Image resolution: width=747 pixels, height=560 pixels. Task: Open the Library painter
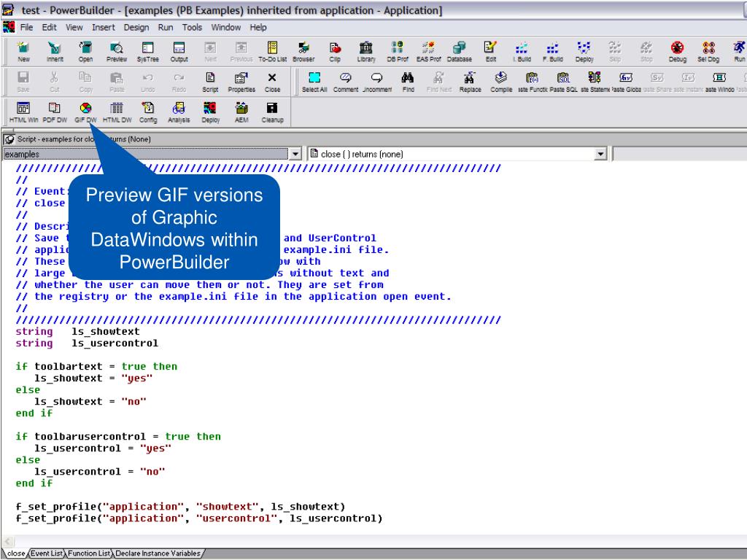(366, 52)
